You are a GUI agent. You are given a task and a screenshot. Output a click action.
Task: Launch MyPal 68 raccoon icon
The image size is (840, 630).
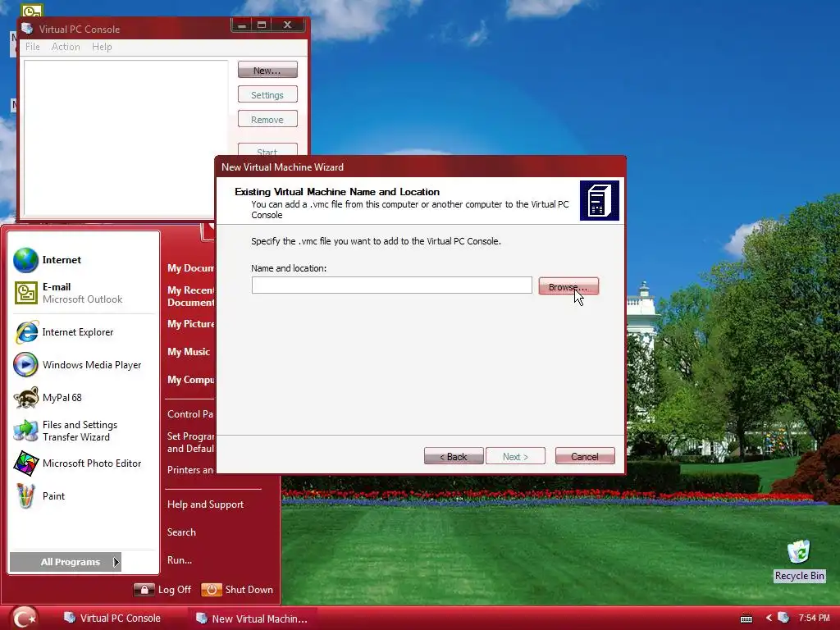25,398
